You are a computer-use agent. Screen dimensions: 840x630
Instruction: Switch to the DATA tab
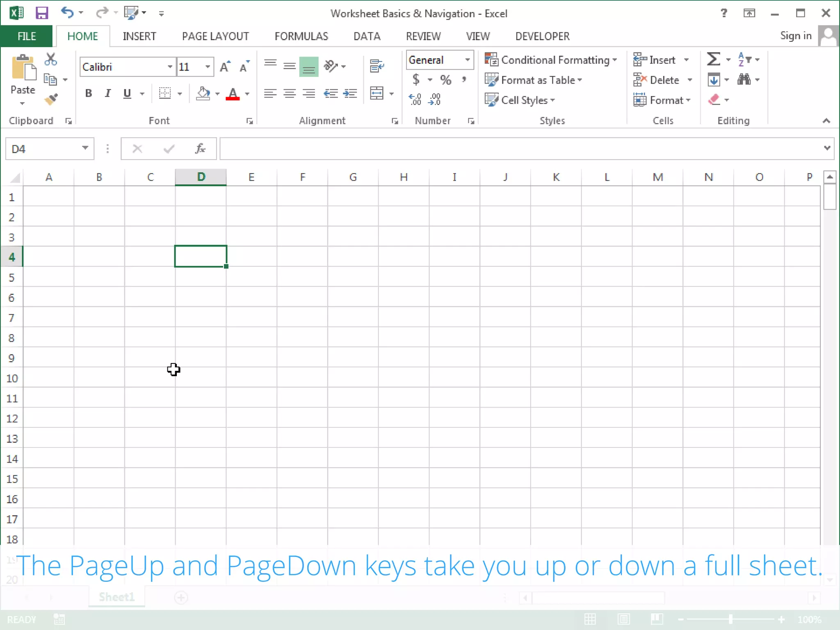coord(367,36)
